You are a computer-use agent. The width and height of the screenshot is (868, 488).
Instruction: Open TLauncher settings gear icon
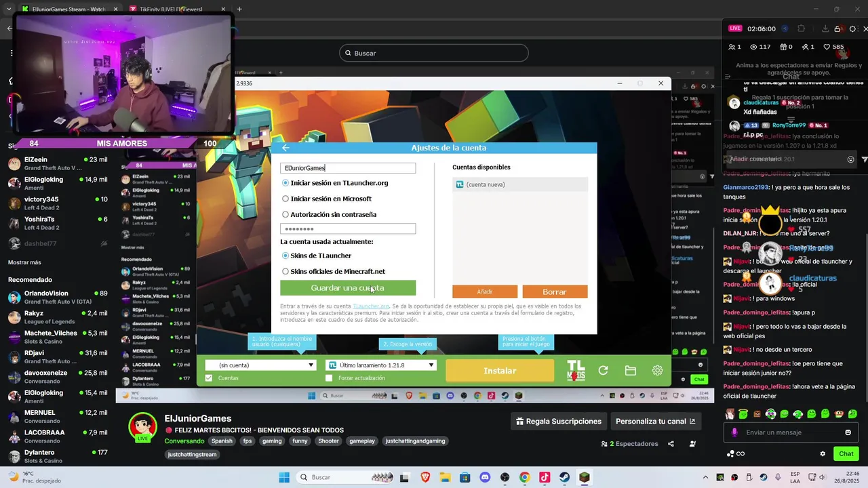point(657,371)
